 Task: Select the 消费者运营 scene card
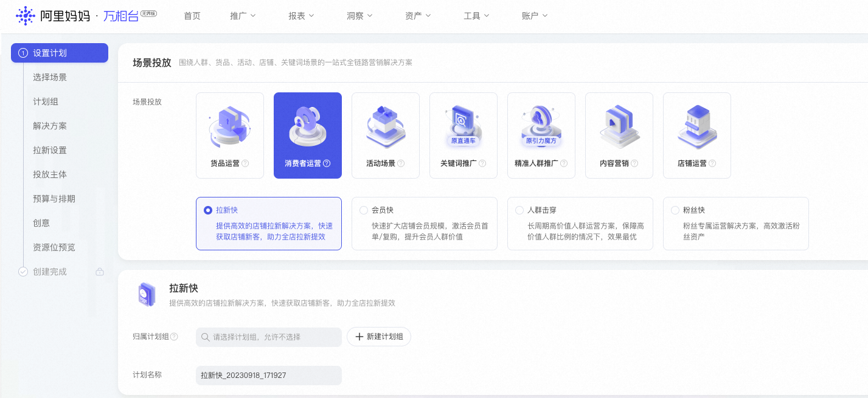coord(308,136)
